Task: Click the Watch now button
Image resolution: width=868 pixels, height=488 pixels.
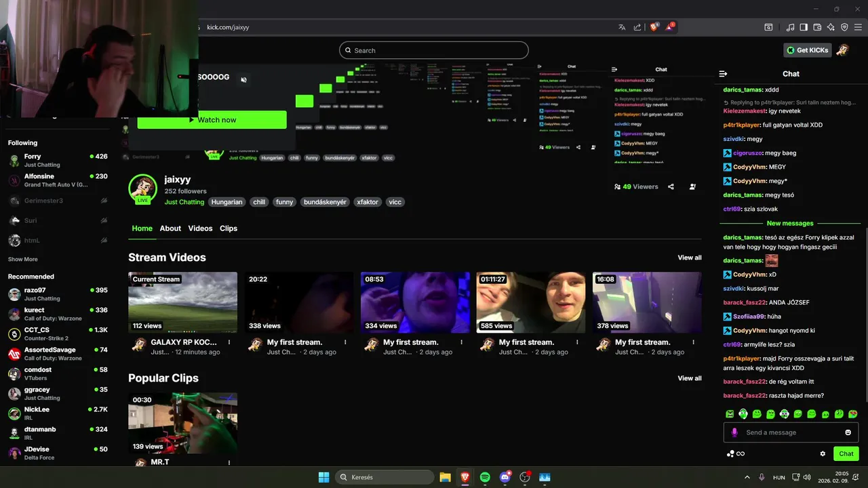Action: [x=212, y=120]
